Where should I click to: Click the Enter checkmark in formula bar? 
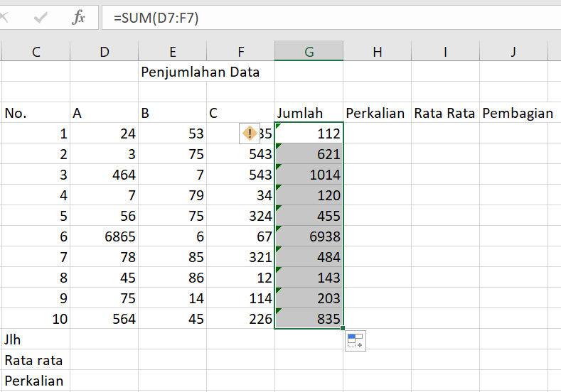[x=41, y=18]
